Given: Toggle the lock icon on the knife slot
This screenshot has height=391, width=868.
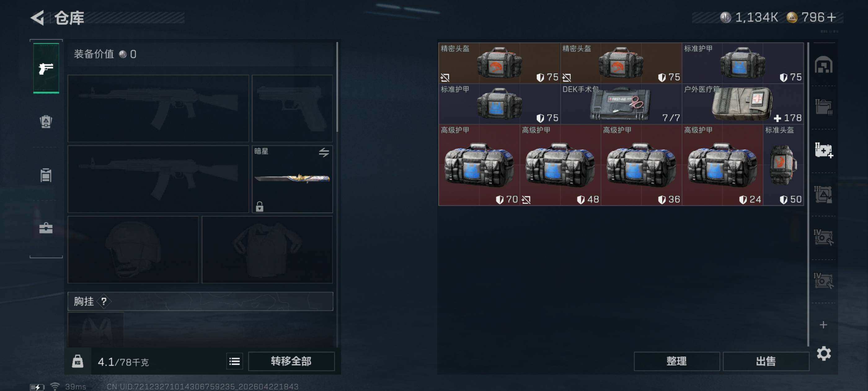Looking at the screenshot, I should (x=259, y=206).
